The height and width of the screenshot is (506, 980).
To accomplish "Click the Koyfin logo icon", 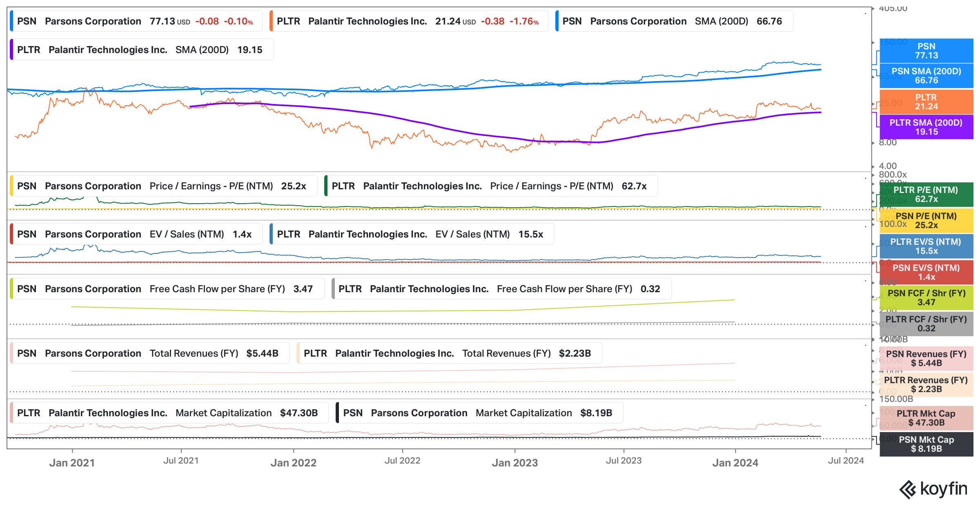I will point(908,489).
